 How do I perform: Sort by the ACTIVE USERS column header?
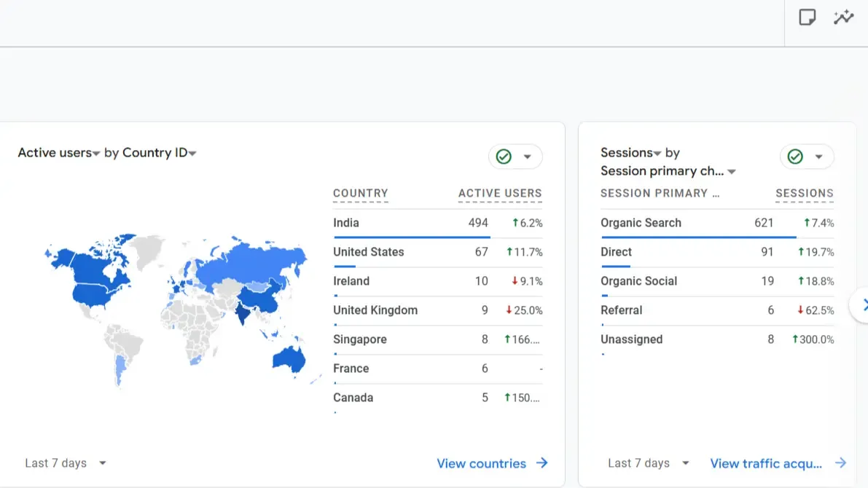(500, 194)
